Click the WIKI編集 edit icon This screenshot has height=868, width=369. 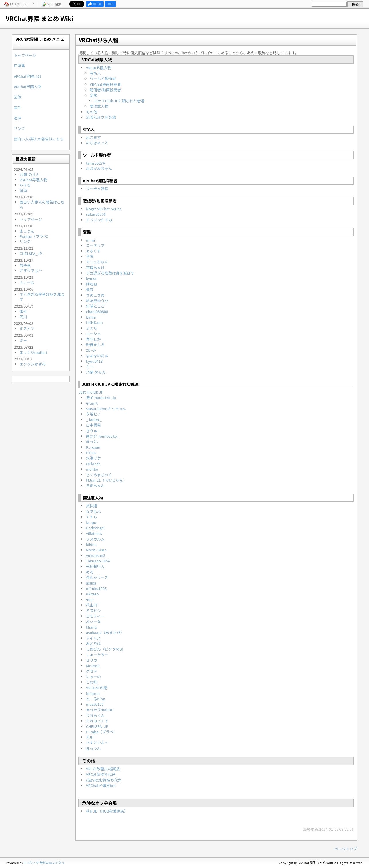pos(44,4)
